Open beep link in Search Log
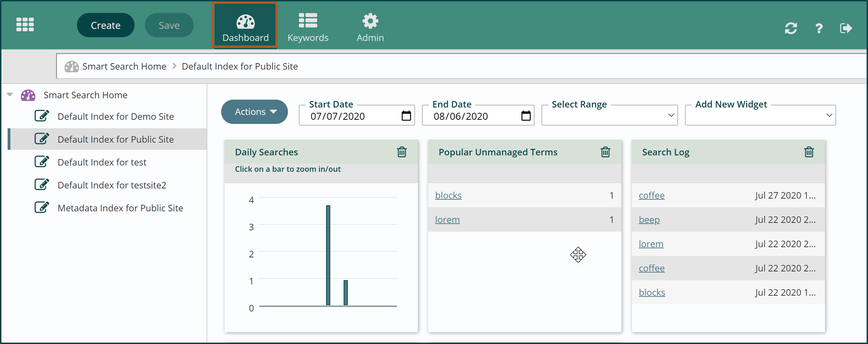 tap(649, 220)
